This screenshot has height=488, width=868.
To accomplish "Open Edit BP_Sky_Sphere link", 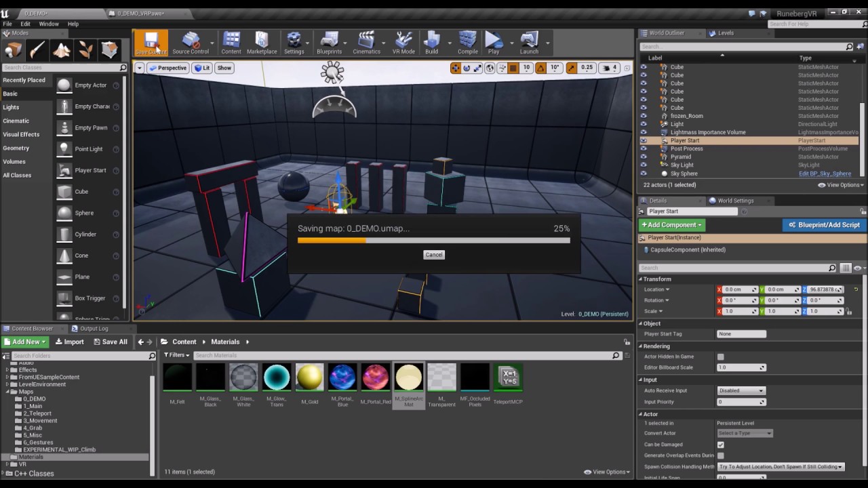I will tap(825, 174).
